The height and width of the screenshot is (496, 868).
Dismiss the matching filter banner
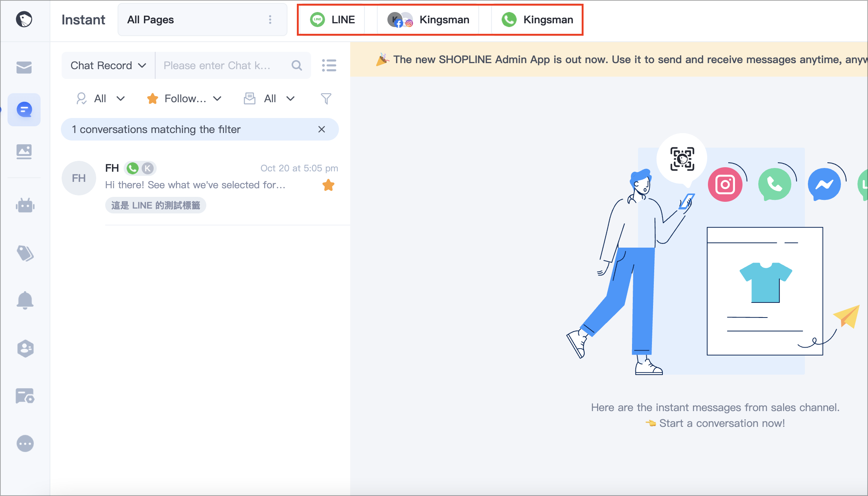(x=322, y=129)
